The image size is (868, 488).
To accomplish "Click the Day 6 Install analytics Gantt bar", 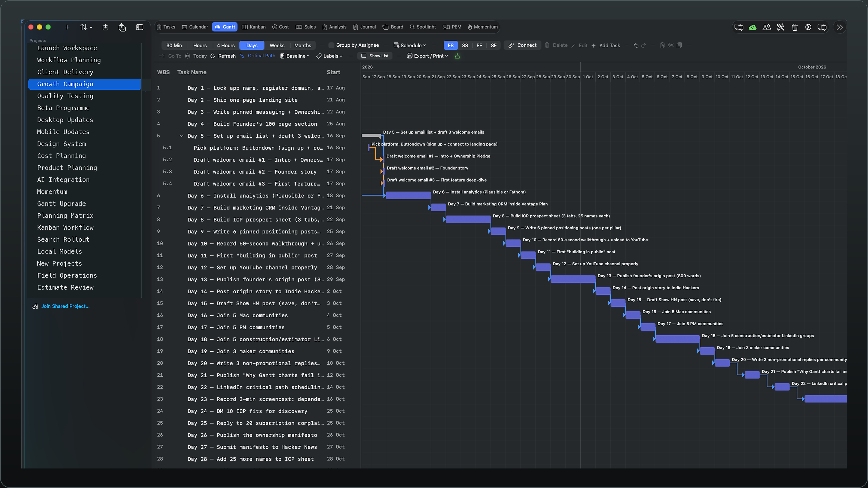I will coord(408,195).
